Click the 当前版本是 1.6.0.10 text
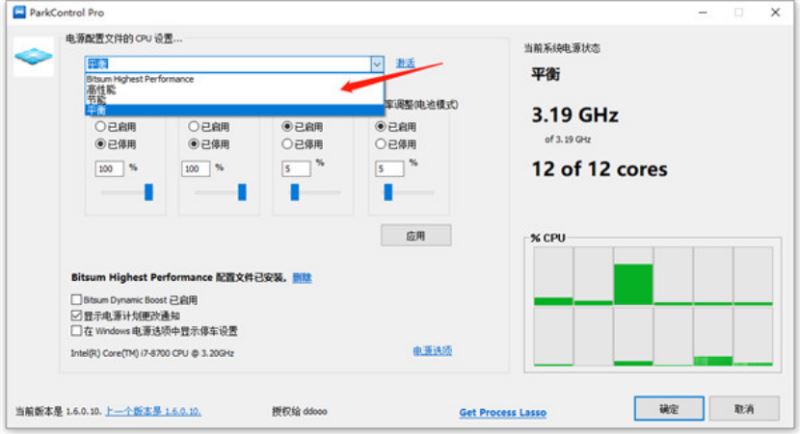The height and width of the screenshot is (434, 800). [59, 411]
